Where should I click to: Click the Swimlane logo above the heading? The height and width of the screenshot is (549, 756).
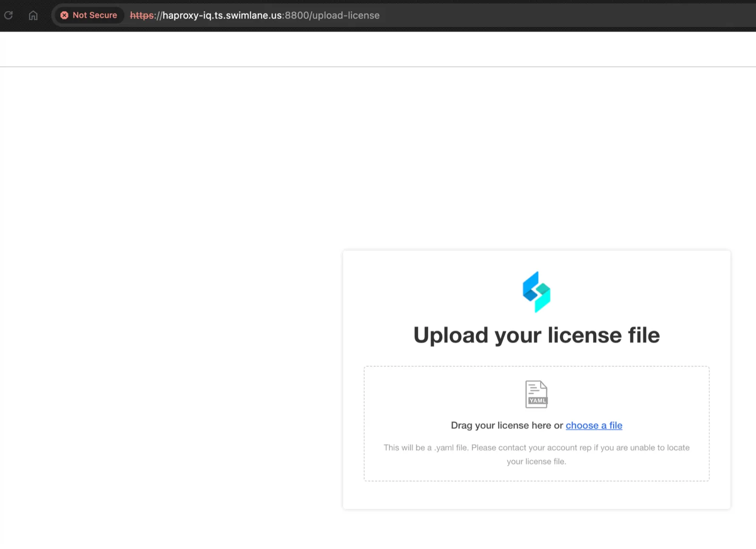point(536,292)
